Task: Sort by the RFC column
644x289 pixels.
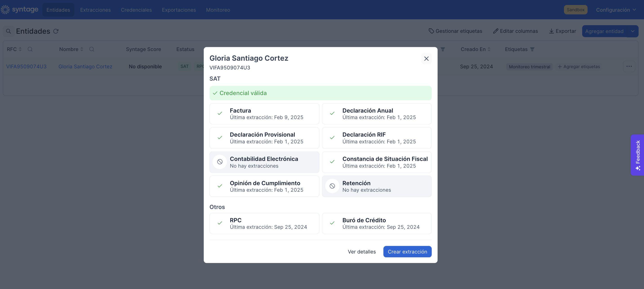Action: 20,49
